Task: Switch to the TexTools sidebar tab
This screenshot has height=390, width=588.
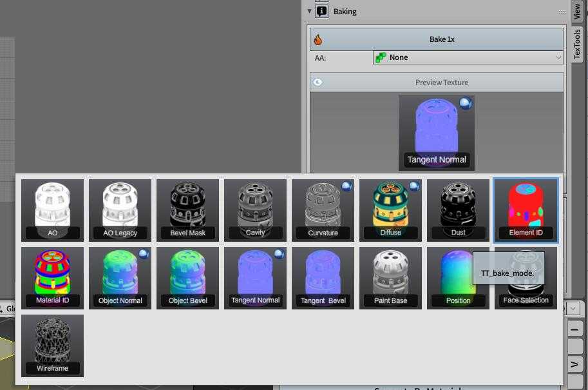Action: [577, 44]
